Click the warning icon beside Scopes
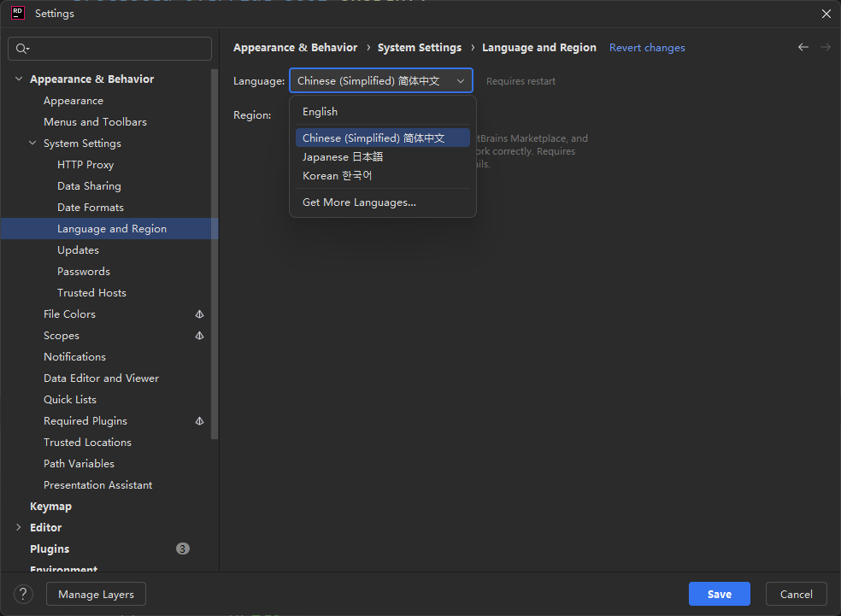 click(x=199, y=335)
